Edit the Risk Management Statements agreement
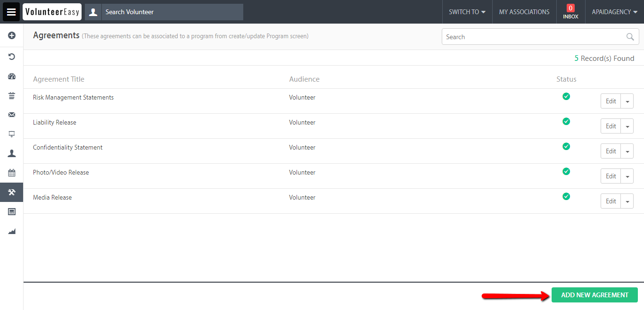The width and height of the screenshot is (644, 310). click(611, 101)
